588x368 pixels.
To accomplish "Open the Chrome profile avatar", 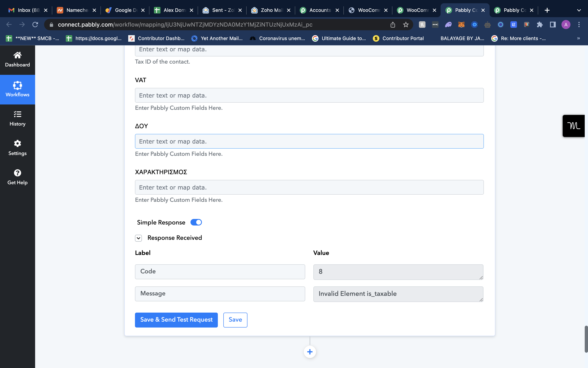I will 566,25.
